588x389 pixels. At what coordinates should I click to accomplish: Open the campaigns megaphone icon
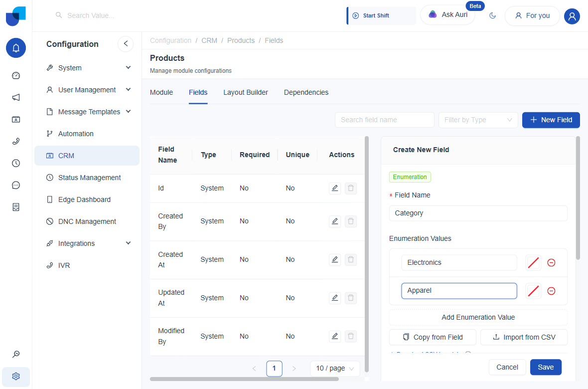16,98
